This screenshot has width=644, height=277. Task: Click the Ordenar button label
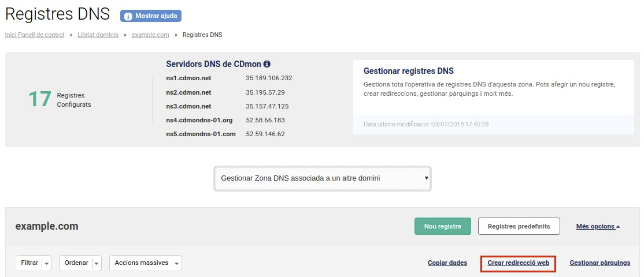pos(76,263)
